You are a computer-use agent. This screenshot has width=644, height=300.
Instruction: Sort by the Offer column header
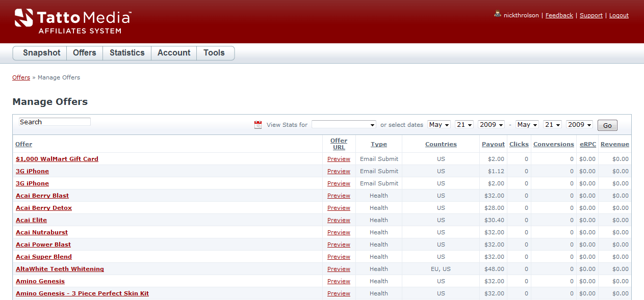(24, 144)
